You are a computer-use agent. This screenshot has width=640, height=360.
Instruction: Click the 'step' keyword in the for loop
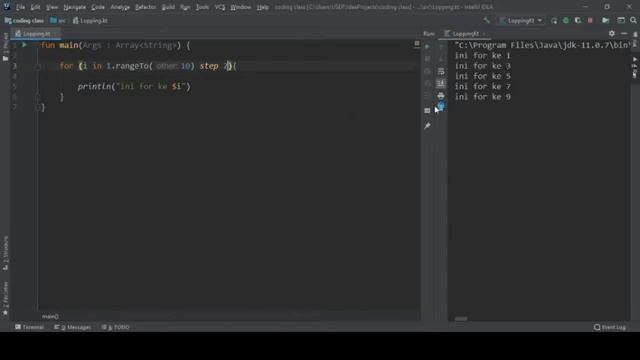(x=209, y=66)
